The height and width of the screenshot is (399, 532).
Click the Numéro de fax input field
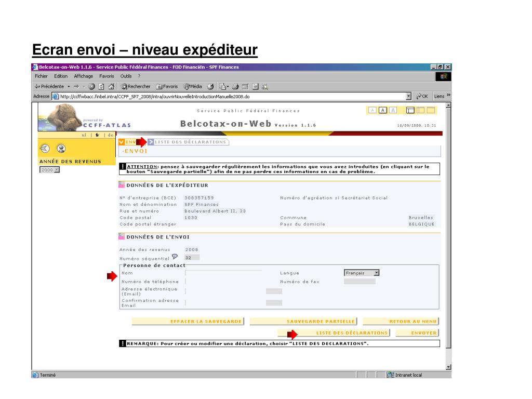pos(360,281)
